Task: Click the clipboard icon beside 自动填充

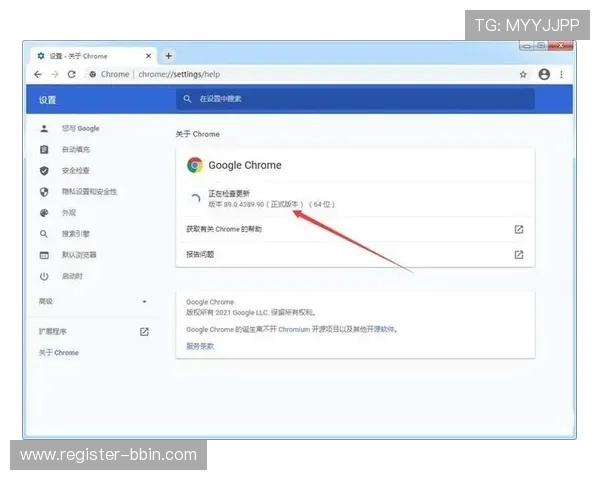Action: click(x=44, y=149)
